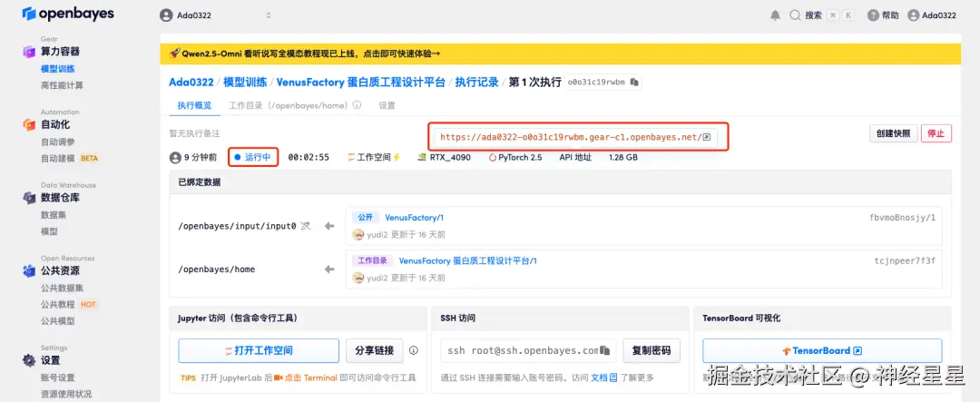Select 高性能计算 in the sidebar
This screenshot has height=402, width=980.
tap(62, 85)
